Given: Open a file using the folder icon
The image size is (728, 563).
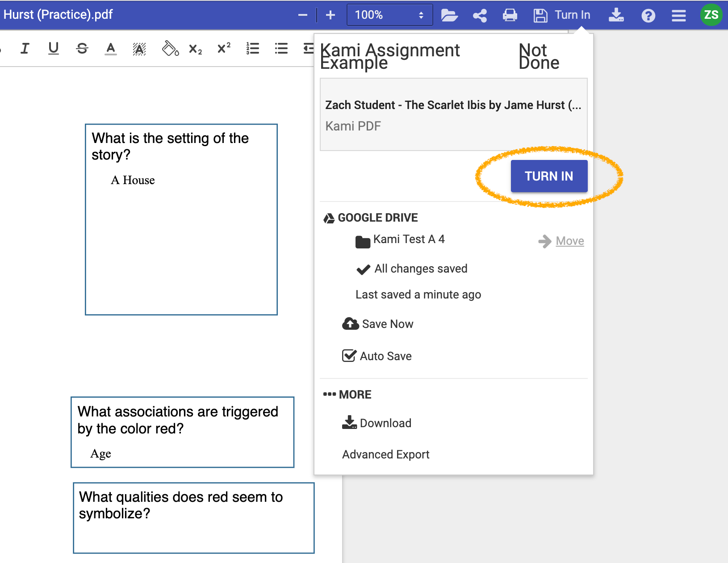Looking at the screenshot, I should [449, 15].
